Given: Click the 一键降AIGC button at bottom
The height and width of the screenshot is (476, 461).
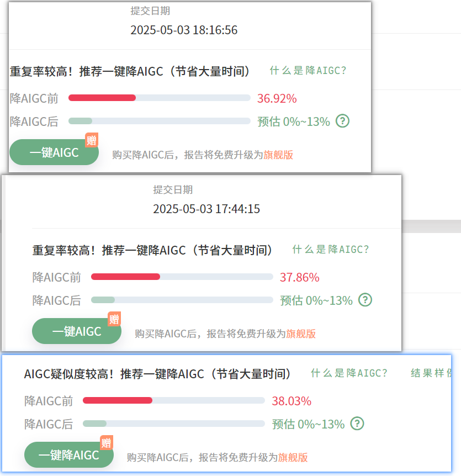Looking at the screenshot, I should tap(69, 455).
